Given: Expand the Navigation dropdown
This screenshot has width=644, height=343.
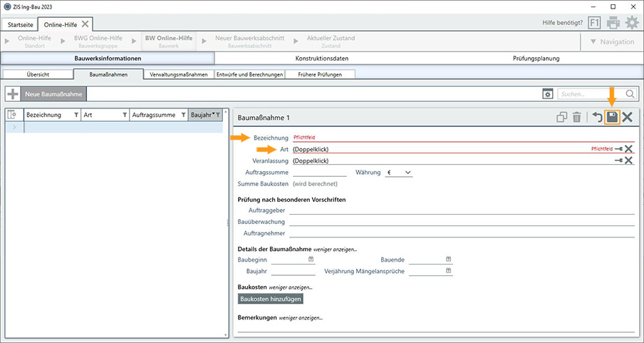Looking at the screenshot, I should [x=611, y=41].
